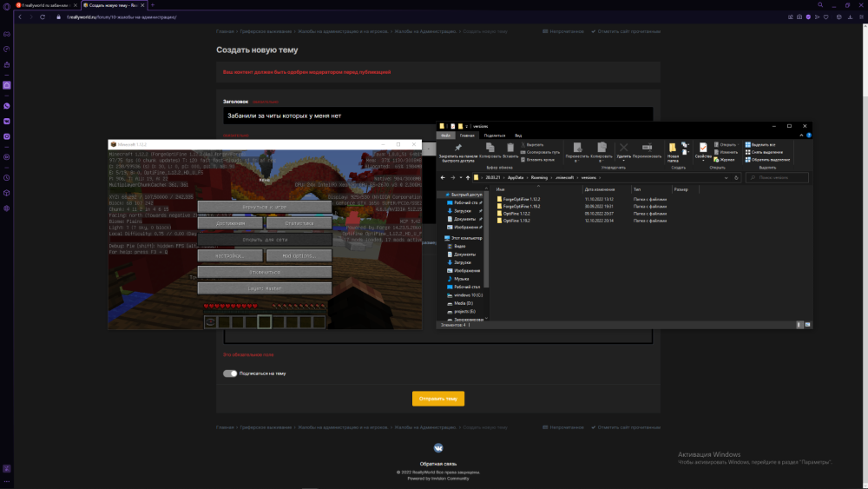This screenshot has width=868, height=489.
Task: Sort by Дата изменения column header
Action: coord(600,189)
